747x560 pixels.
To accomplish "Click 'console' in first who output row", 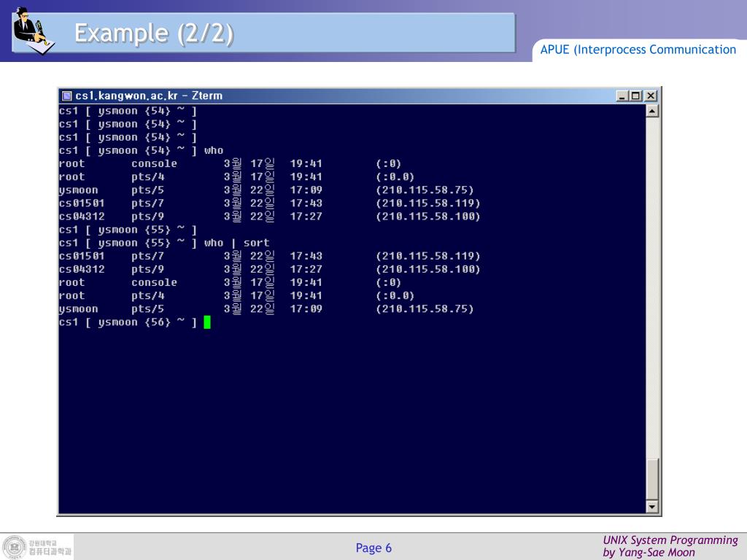I will [x=154, y=163].
